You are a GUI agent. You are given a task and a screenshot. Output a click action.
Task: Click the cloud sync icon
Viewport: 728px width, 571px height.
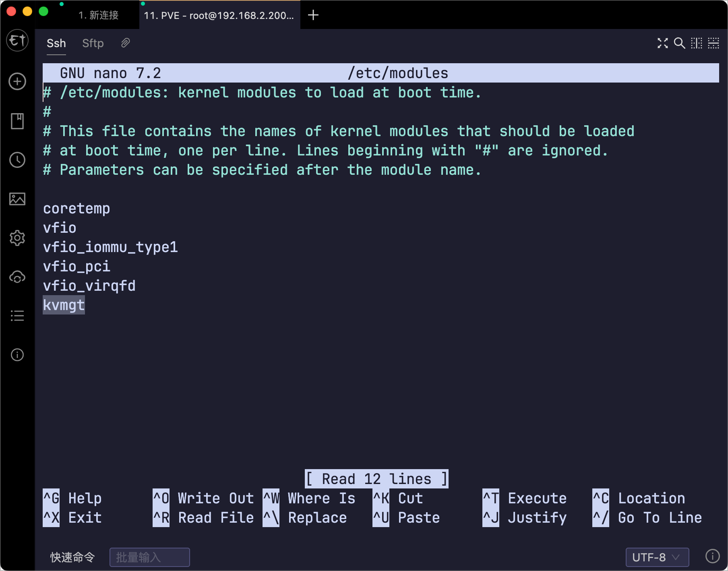[x=17, y=277]
